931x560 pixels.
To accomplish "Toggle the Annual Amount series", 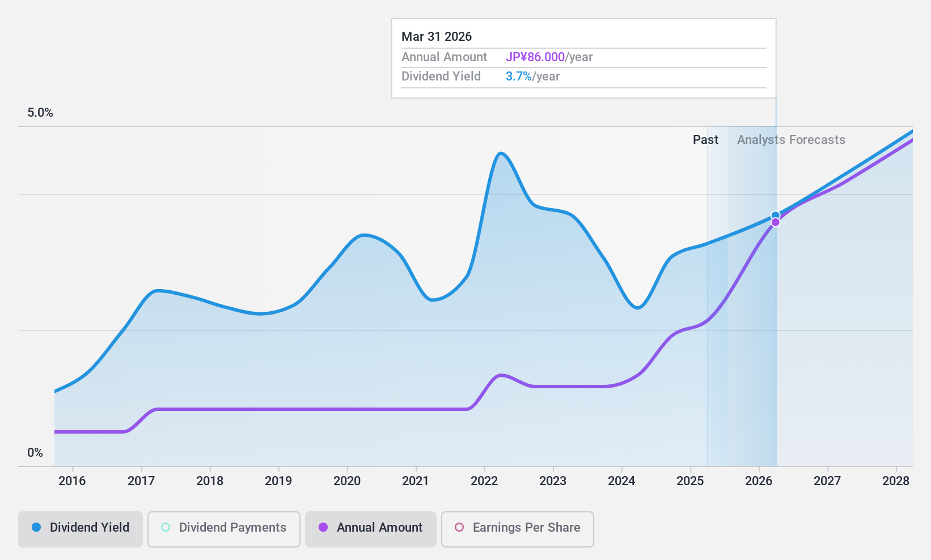I will 371,529.
